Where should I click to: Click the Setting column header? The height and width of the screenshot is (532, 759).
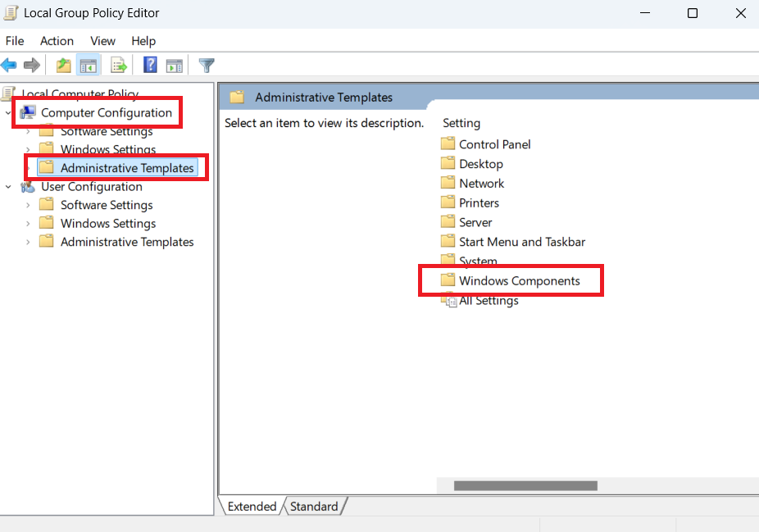[x=461, y=123]
